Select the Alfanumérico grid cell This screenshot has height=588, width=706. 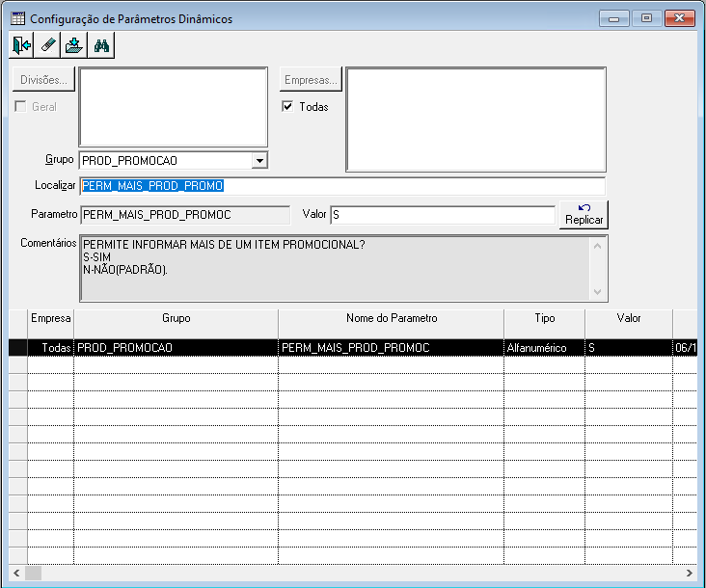(544, 348)
